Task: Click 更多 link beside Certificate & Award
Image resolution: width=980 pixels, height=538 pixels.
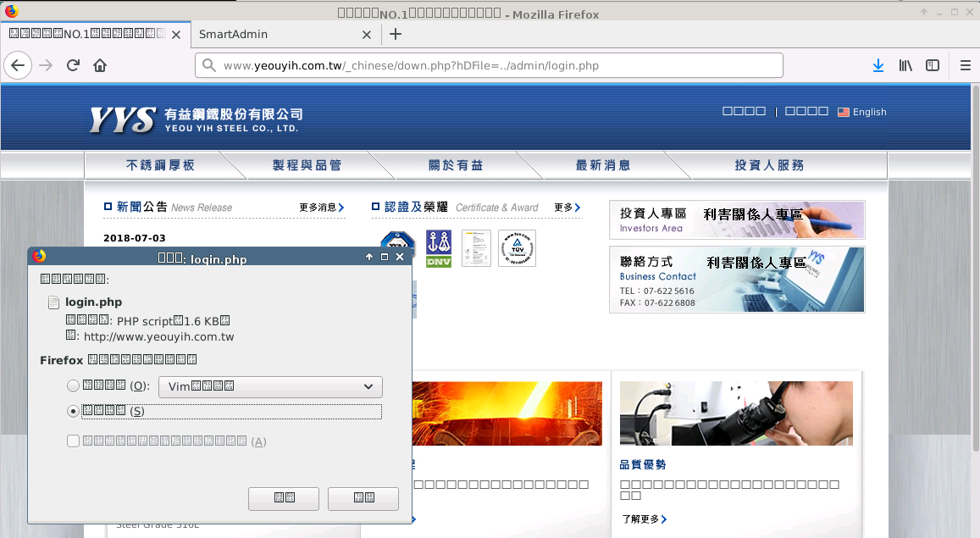Action: tap(567, 208)
